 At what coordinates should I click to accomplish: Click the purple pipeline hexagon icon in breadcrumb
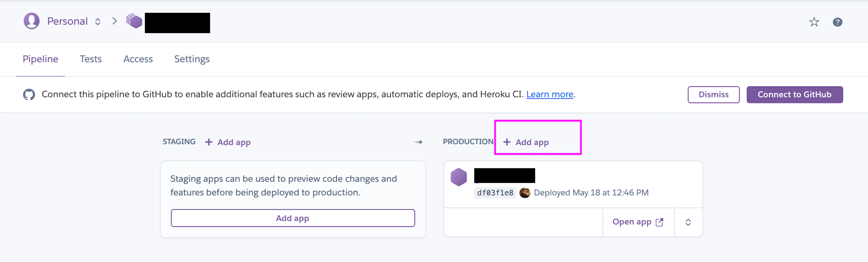pyautogui.click(x=134, y=21)
